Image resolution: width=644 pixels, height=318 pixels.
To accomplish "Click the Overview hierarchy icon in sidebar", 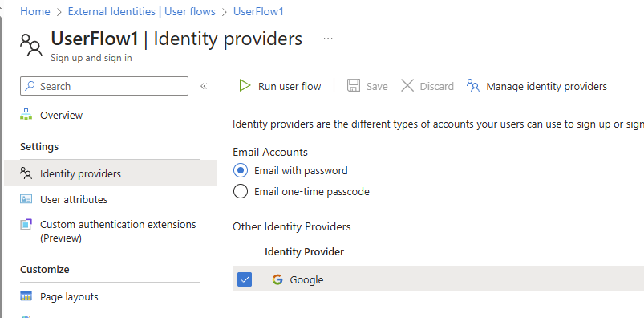I will pyautogui.click(x=26, y=115).
